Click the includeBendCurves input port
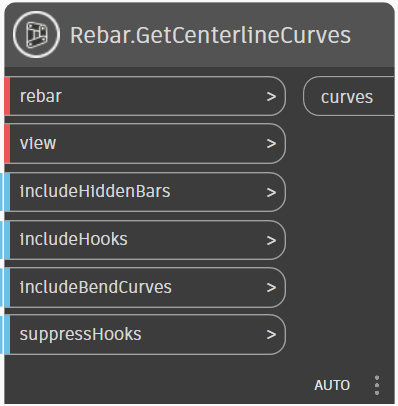Screen dimensions: 398x406 click(145, 287)
